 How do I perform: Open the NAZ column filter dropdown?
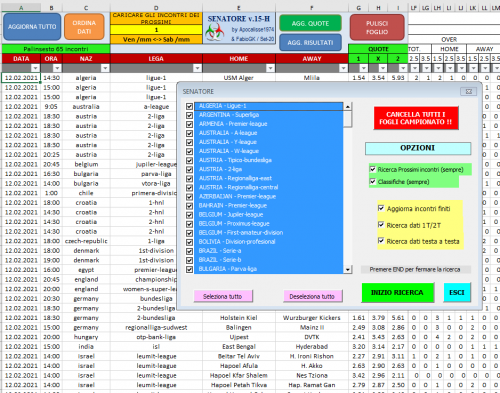click(105, 68)
